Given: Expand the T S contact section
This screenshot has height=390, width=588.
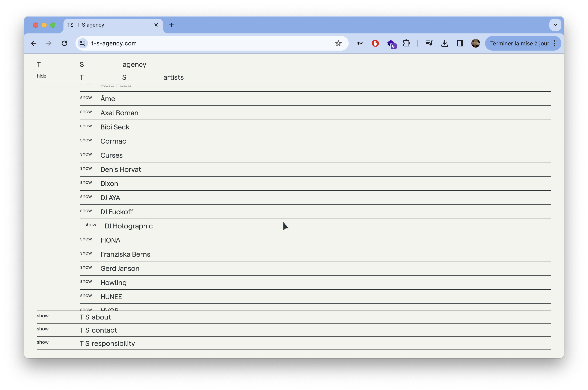Looking at the screenshot, I should [x=42, y=329].
